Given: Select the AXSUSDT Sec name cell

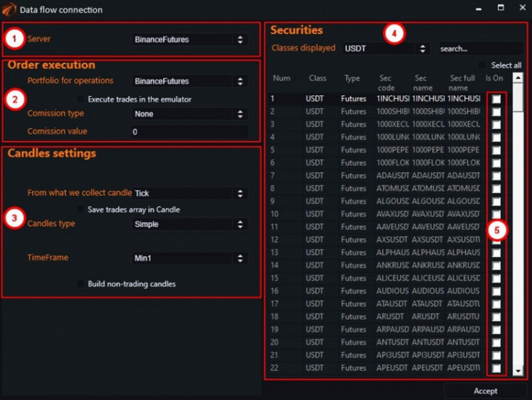Looking at the screenshot, I should pyautogui.click(x=428, y=240).
